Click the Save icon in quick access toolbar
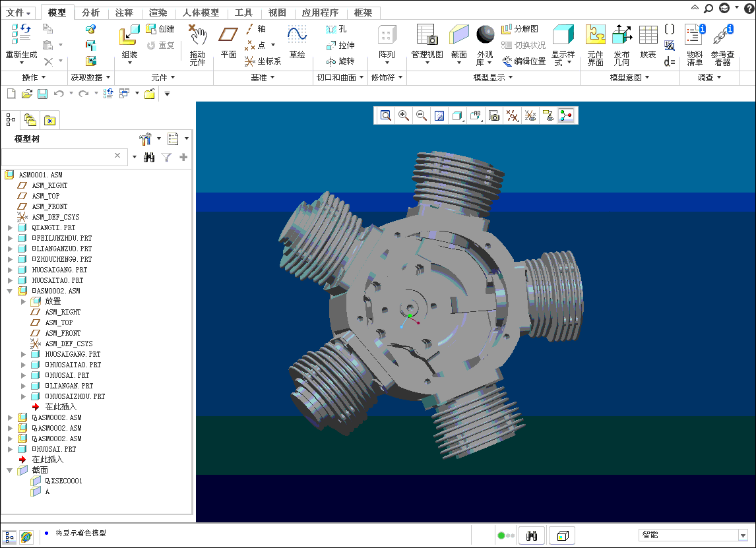This screenshot has height=548, width=756. pyautogui.click(x=42, y=94)
